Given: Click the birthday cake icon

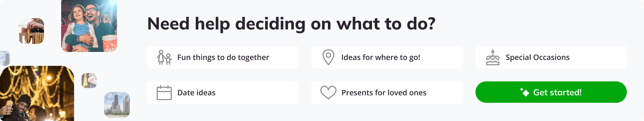Looking at the screenshot, I should 493,58.
